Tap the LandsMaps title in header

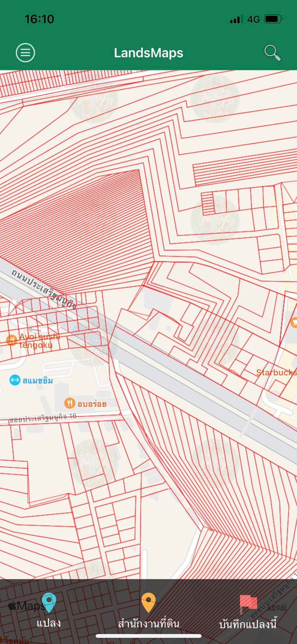[148, 53]
